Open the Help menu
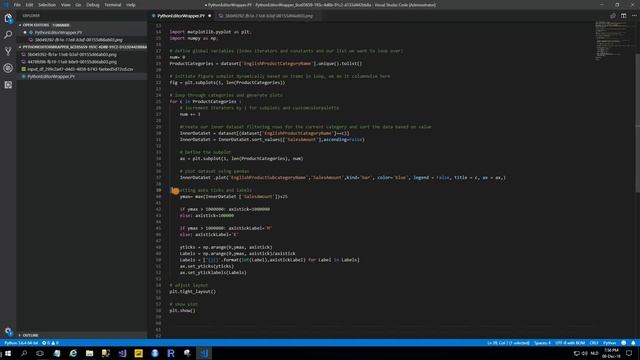The width and height of the screenshot is (640, 360). point(131,5)
